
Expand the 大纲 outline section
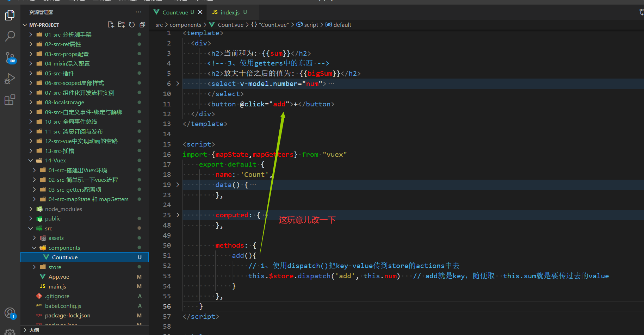point(25,330)
